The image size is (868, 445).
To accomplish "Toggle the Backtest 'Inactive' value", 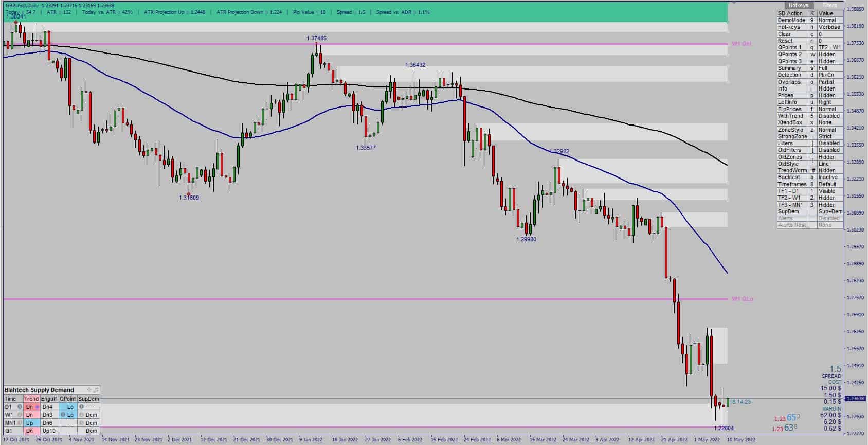I will 830,177.
